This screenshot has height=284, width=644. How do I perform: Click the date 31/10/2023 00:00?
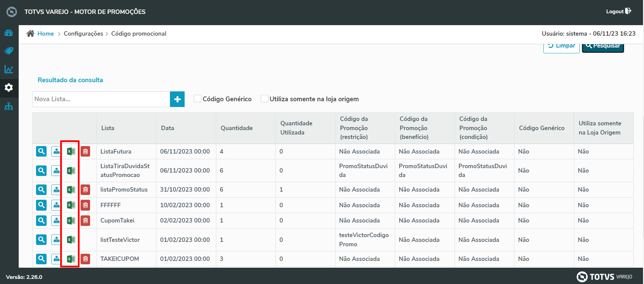click(x=185, y=190)
